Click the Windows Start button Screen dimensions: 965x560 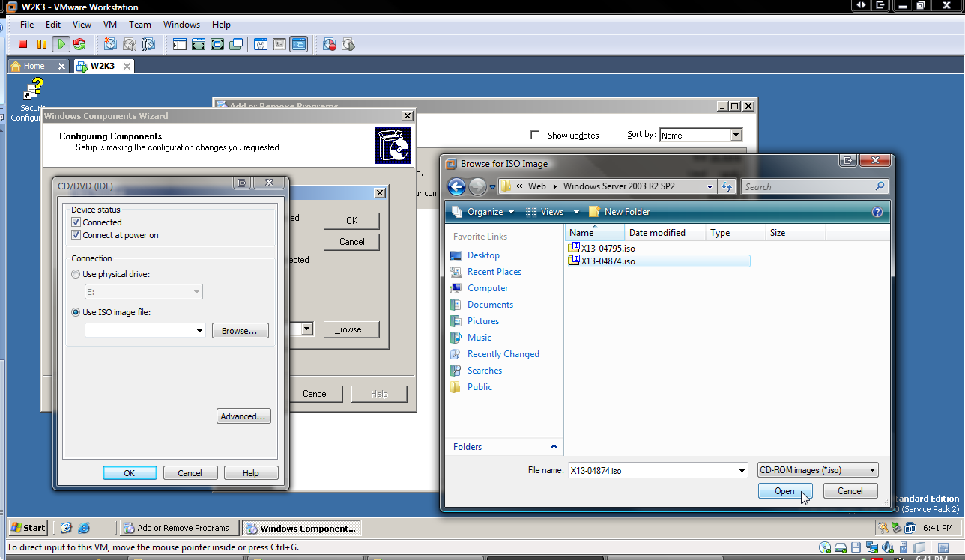(x=28, y=528)
